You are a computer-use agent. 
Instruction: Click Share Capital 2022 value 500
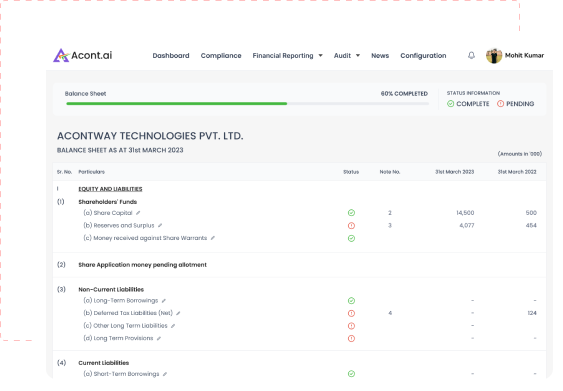click(531, 213)
